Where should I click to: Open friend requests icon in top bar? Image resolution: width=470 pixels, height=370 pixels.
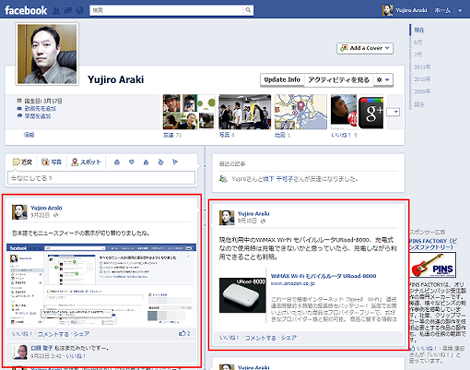click(56, 11)
